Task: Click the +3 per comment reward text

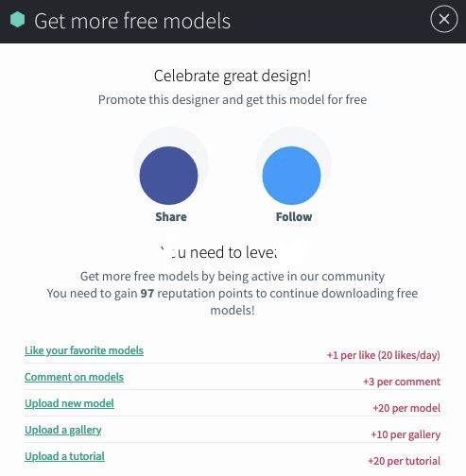Action: (402, 382)
